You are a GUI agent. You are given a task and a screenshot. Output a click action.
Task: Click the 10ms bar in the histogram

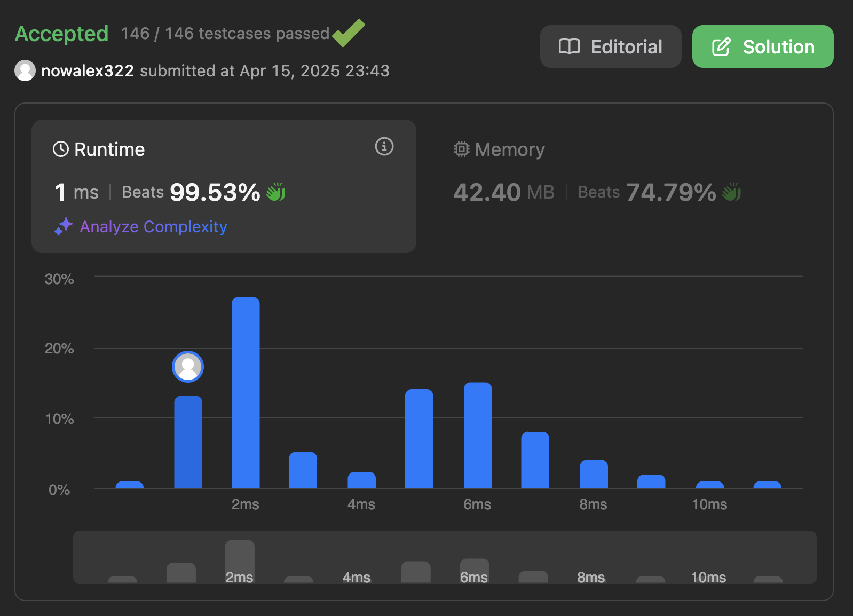[x=710, y=485]
